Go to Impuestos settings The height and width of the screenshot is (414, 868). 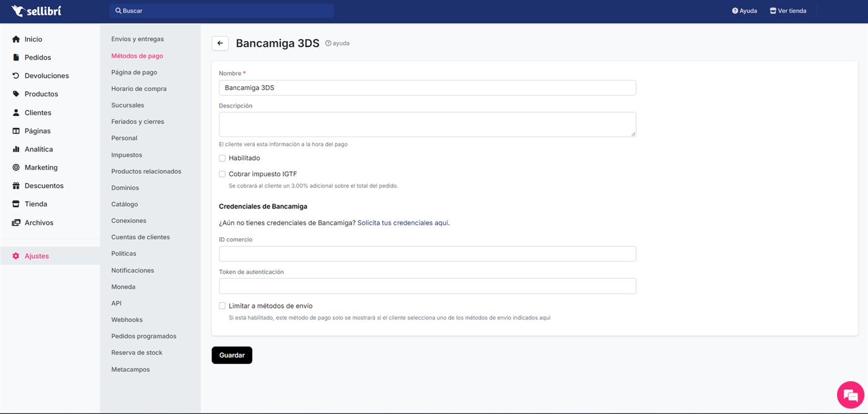click(126, 155)
